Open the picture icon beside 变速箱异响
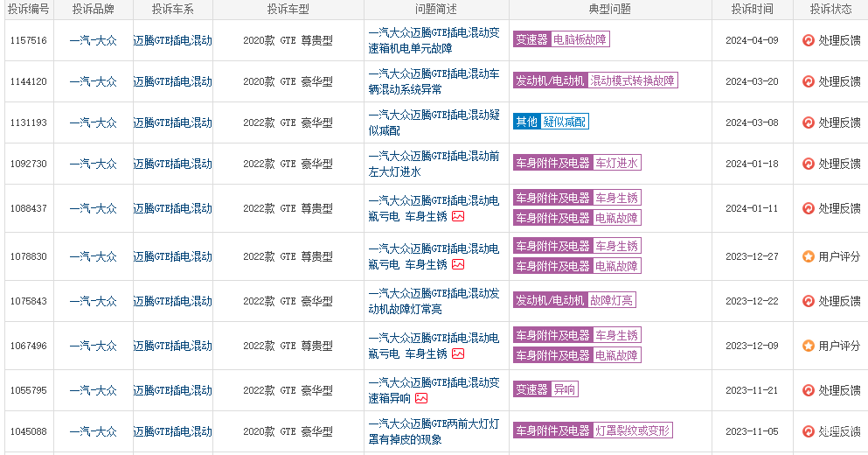The height and width of the screenshot is (455, 868). coord(421,398)
